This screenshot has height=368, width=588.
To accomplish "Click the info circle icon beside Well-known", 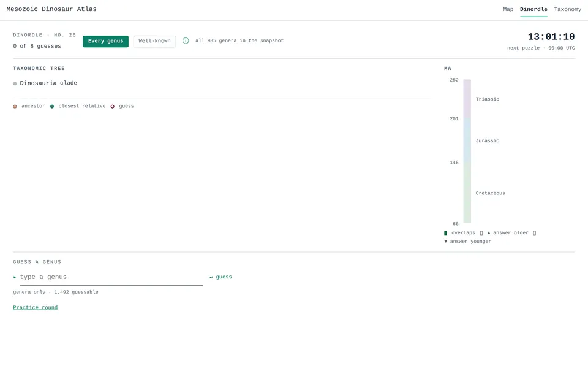I will pos(186,40).
